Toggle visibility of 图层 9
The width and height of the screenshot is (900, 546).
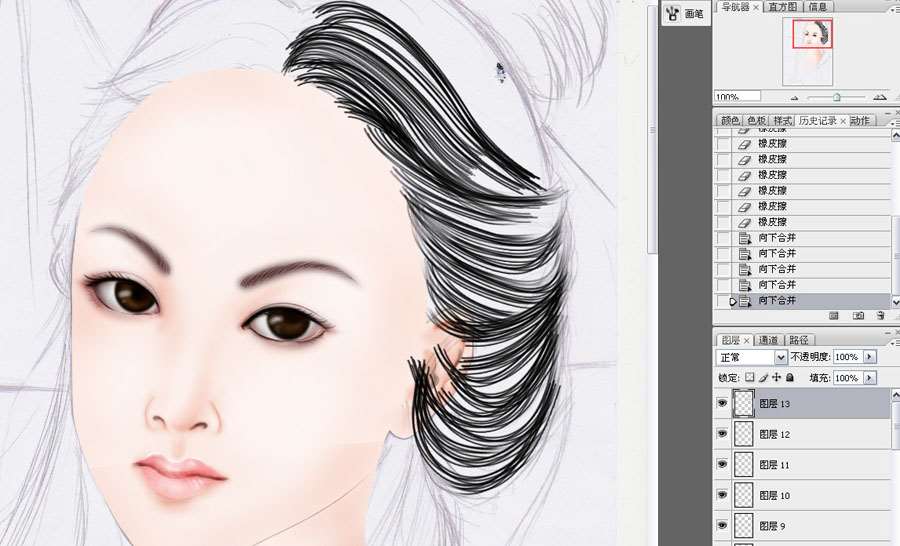(722, 525)
